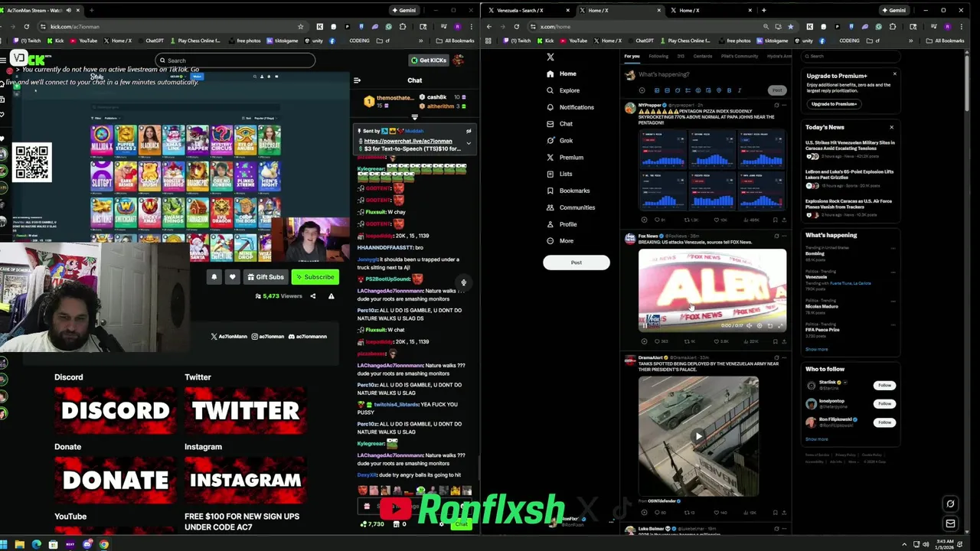This screenshot has height=551, width=980.
Task: Open Profile in the X sidebar
Action: [x=562, y=224]
